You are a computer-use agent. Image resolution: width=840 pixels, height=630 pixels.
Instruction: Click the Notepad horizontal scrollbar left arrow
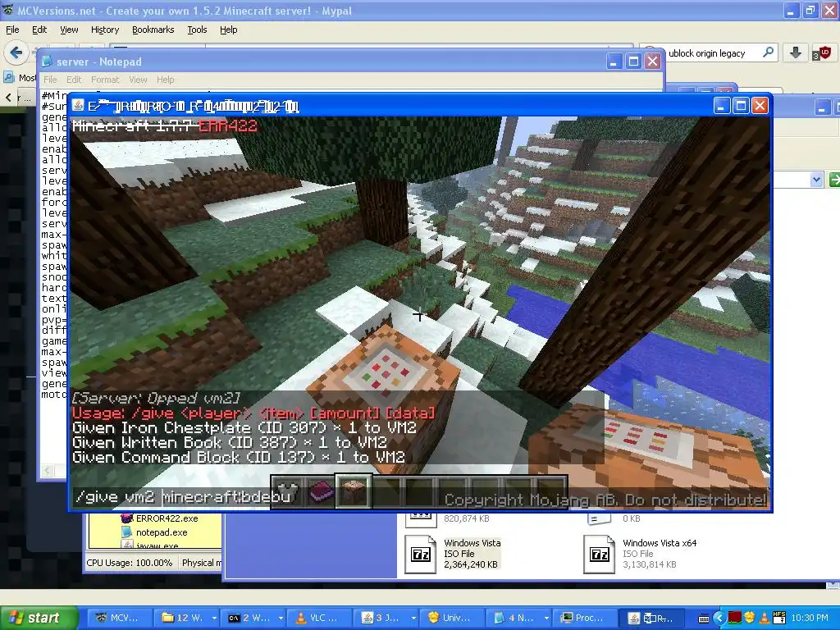(47, 471)
